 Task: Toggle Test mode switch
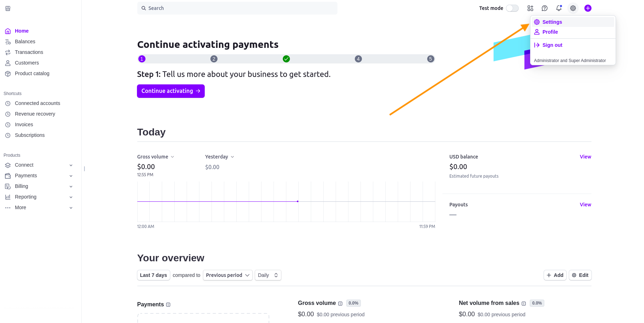[x=512, y=8]
